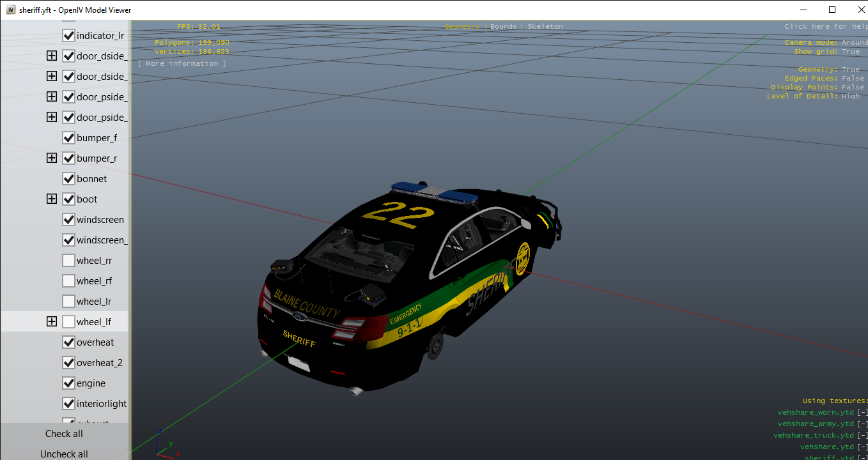Switch to the Skeleton view tab
868x460 pixels.
pos(545,27)
